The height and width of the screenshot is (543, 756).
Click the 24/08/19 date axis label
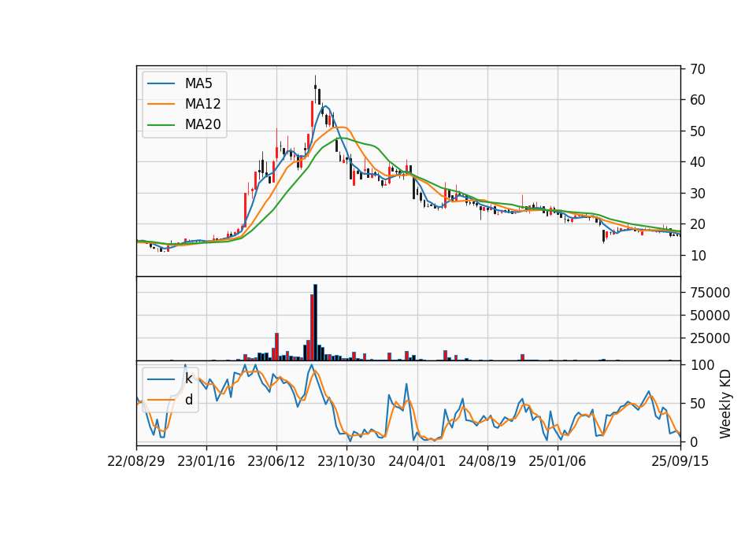487,461
